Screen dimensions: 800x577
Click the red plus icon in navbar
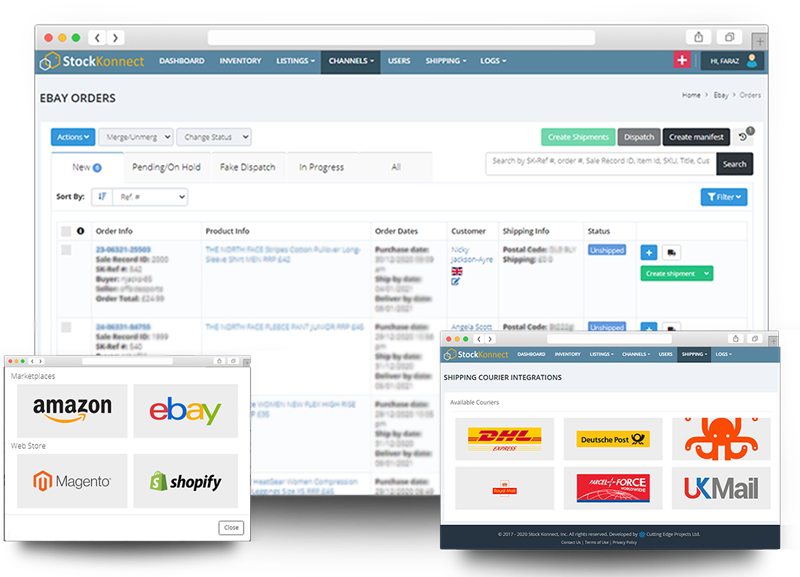[682, 60]
